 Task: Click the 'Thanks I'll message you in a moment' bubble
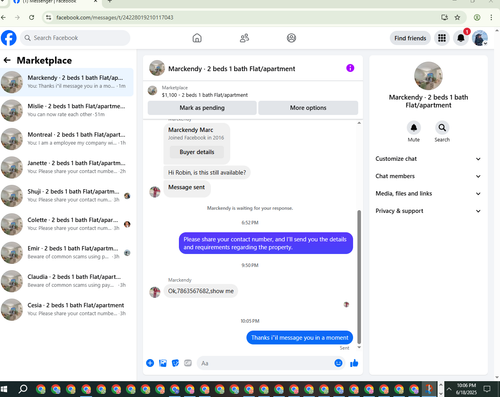pos(300,338)
